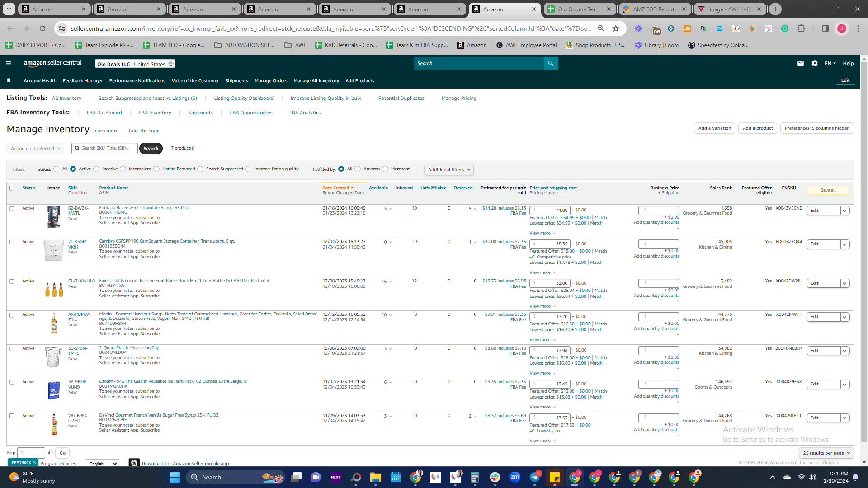This screenshot has height=488, width=868.
Task: Open FBA Dashboard link
Action: coord(104,113)
